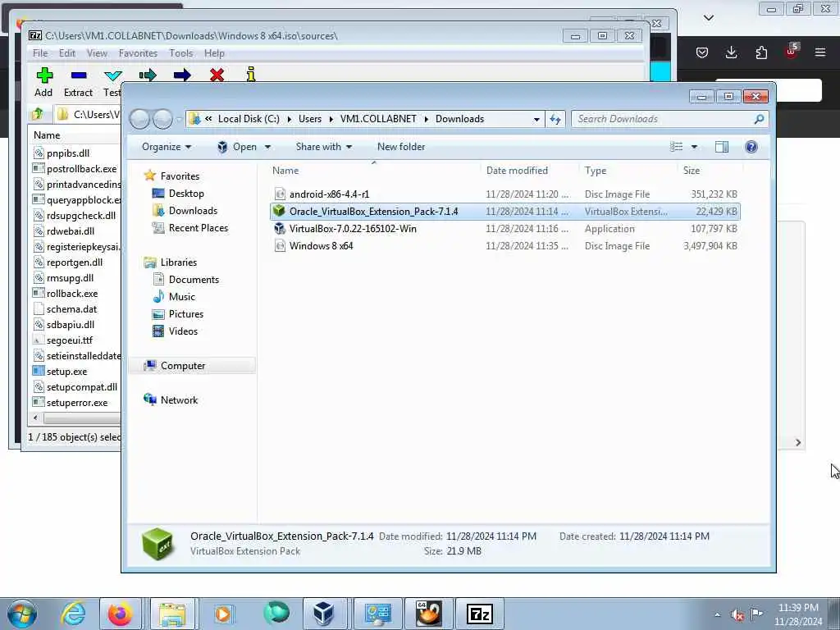Expand the Open button dropdown arrow
840x630 pixels.
click(x=267, y=147)
